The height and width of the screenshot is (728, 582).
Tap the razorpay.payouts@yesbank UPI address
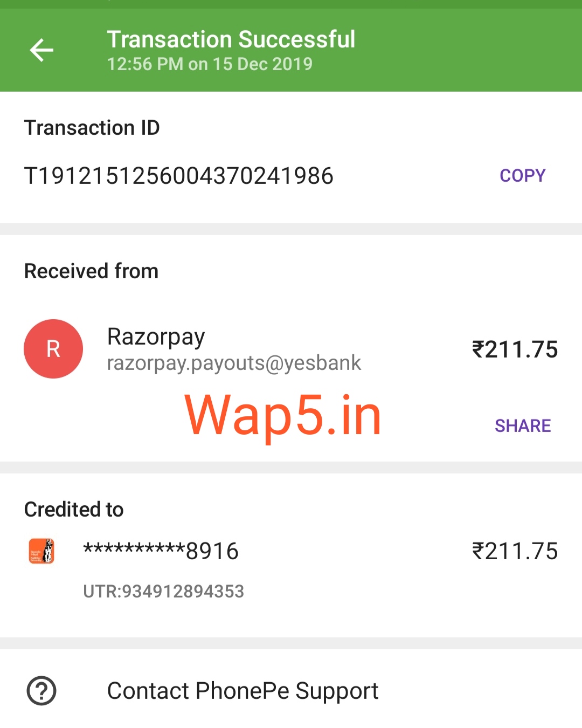(x=234, y=363)
